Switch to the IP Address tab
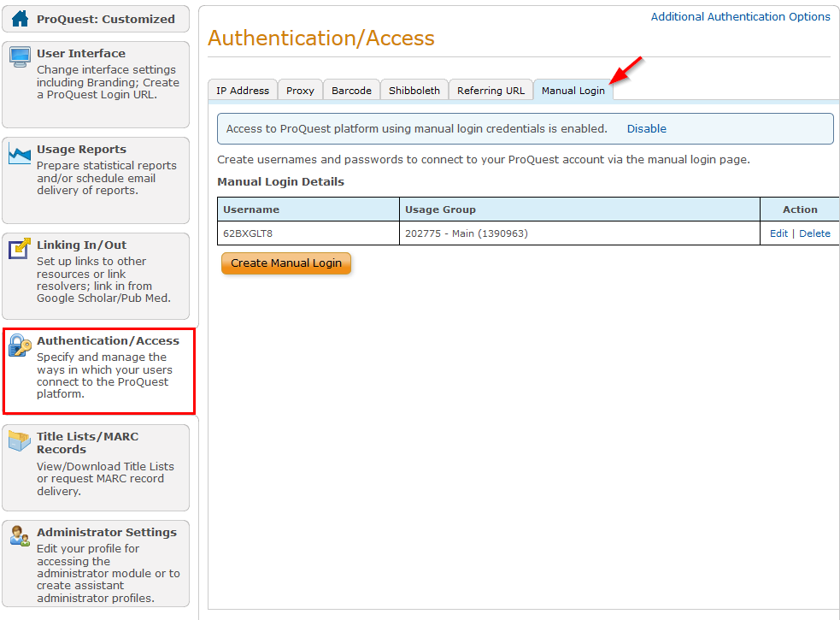The width and height of the screenshot is (840, 620). (x=242, y=89)
